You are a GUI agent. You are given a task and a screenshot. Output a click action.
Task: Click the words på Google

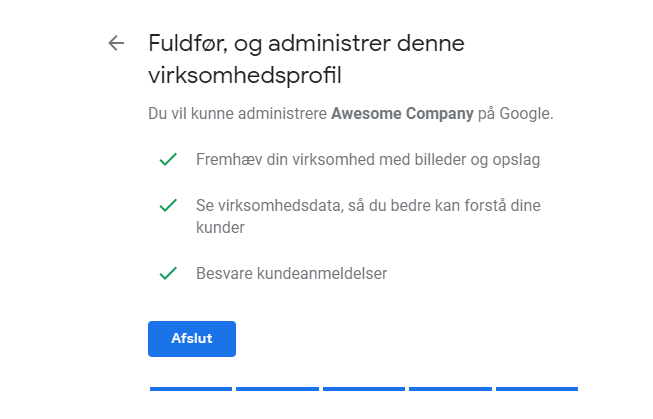[516, 113]
